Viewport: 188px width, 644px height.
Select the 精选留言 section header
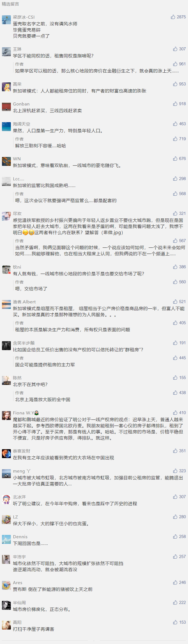(10, 4)
